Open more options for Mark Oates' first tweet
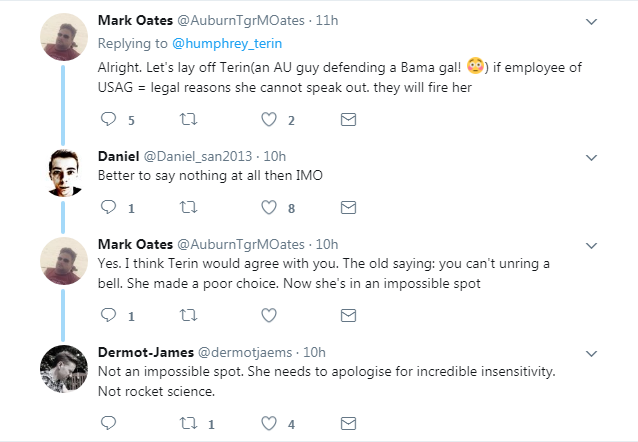638x442 pixels. 591,21
